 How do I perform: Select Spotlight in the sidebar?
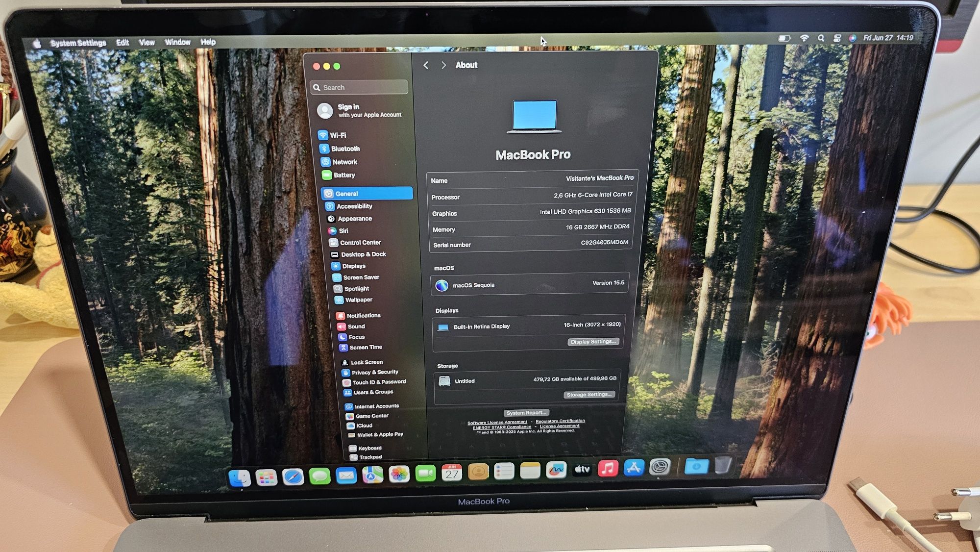pos(352,289)
